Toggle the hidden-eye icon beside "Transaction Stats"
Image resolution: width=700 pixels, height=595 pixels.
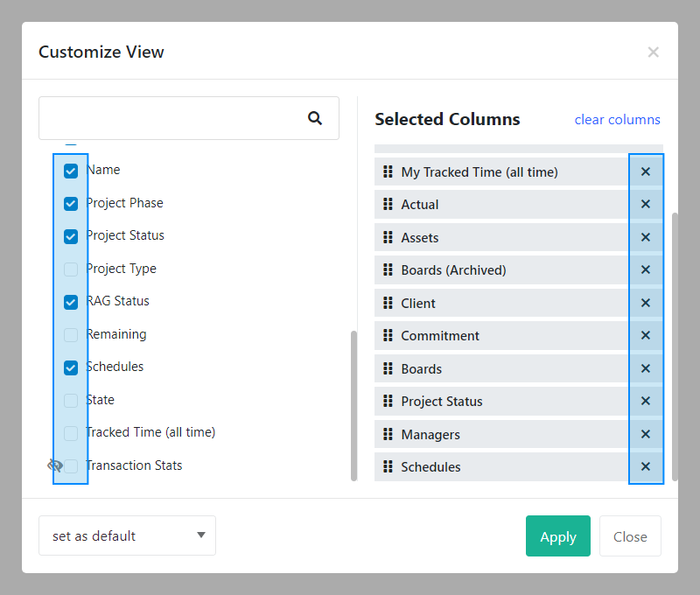(54, 465)
